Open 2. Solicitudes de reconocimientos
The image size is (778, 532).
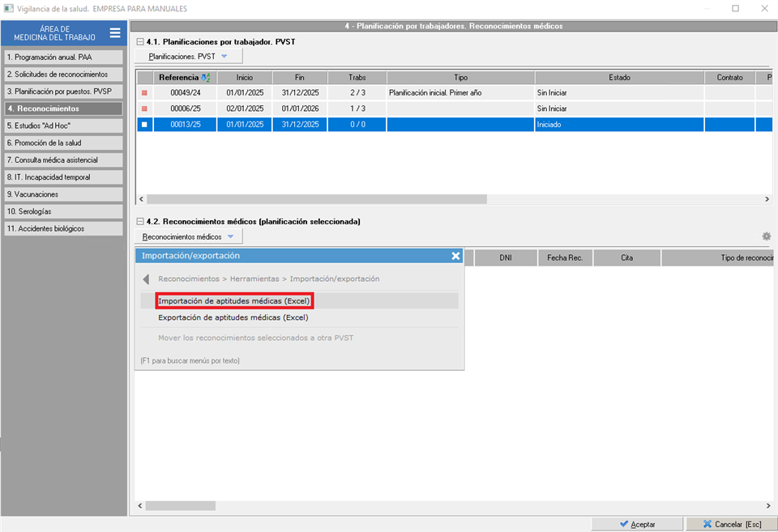coord(63,74)
